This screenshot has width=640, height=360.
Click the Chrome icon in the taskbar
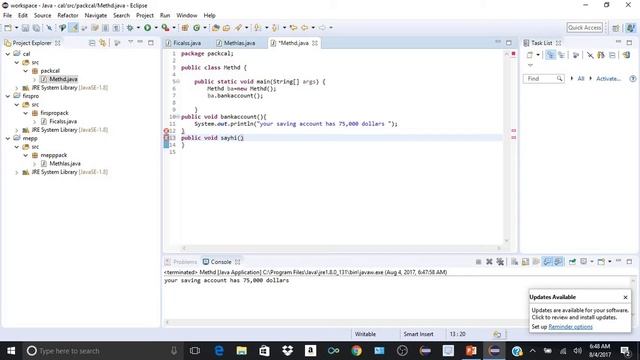(x=356, y=351)
